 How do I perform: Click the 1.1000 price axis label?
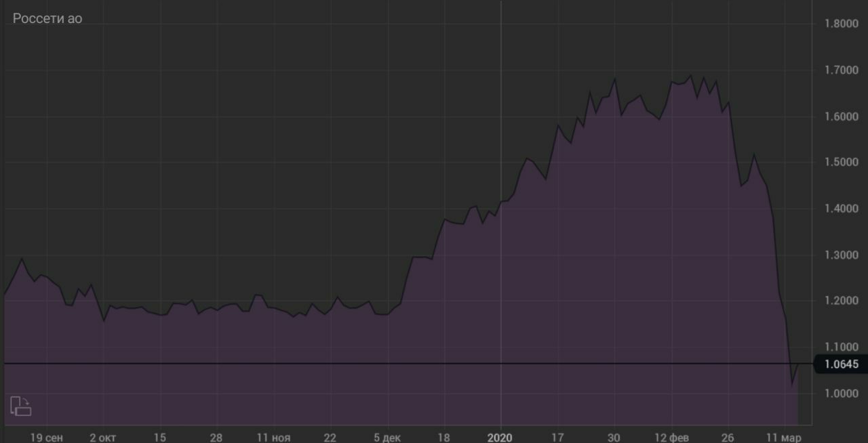842,347
